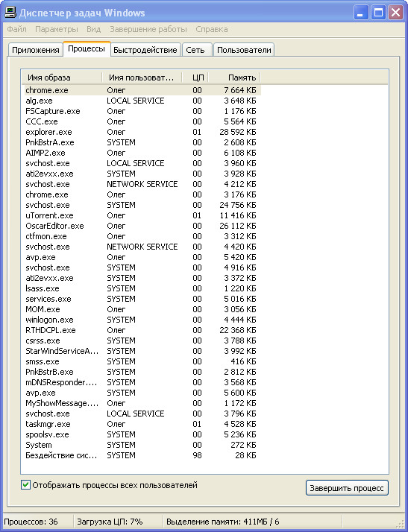Minimize the Task Manager window

(x=361, y=13)
